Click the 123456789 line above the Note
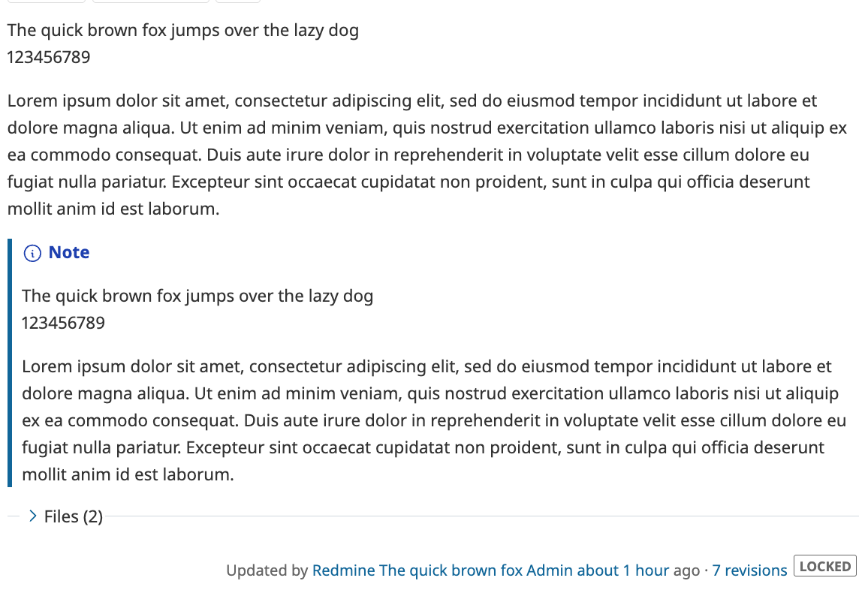 (x=49, y=57)
